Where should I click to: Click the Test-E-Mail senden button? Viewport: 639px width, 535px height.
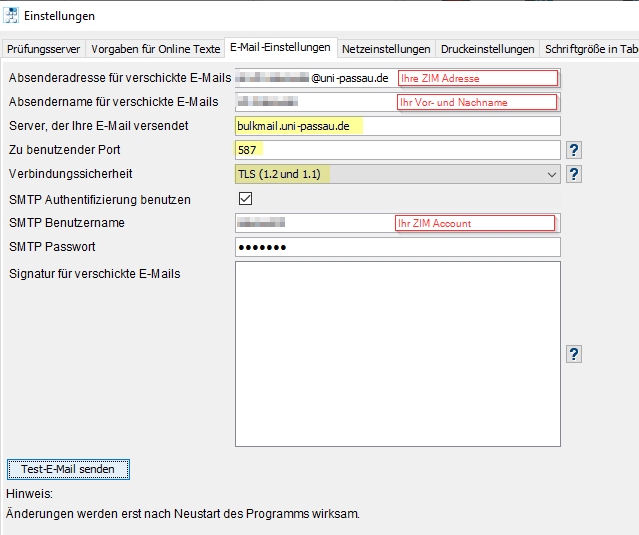(x=68, y=469)
